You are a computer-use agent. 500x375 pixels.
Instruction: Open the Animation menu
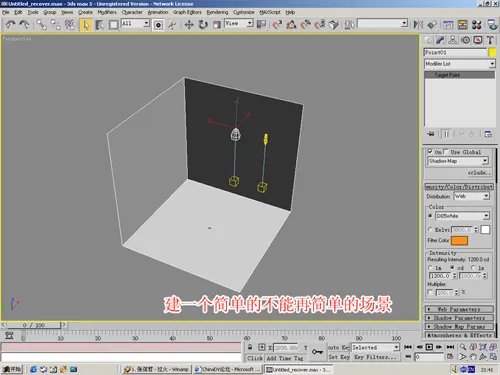click(x=158, y=12)
